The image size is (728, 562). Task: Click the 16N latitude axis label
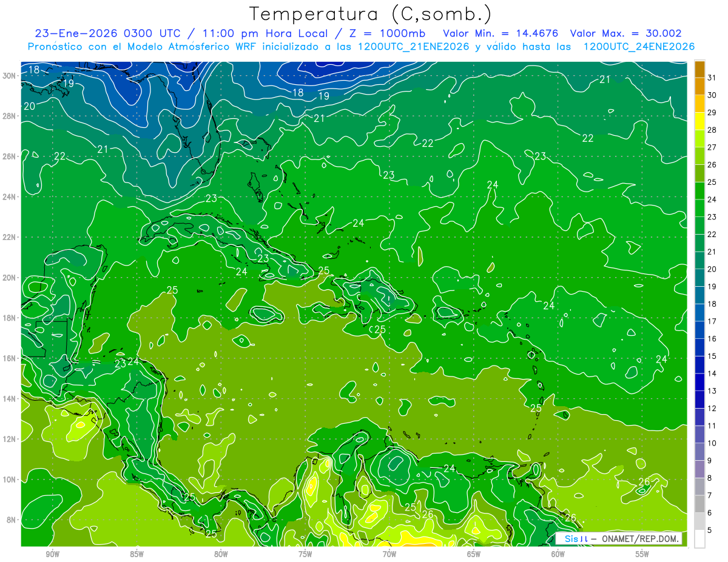point(9,358)
